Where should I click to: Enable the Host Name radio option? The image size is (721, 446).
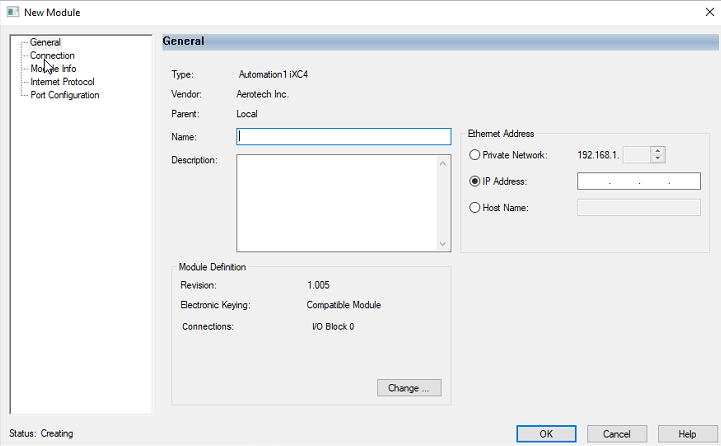tap(475, 207)
